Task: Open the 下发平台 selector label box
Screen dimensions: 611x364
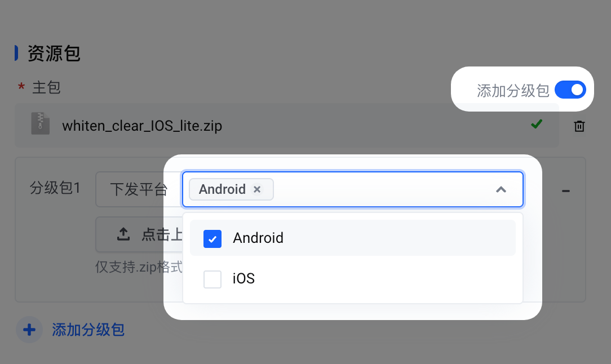Action: 139,189
